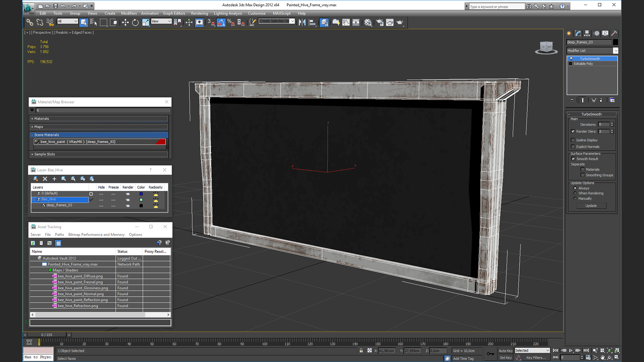Open the Render Setup icon
The height and width of the screenshot is (362, 644).
380,22
